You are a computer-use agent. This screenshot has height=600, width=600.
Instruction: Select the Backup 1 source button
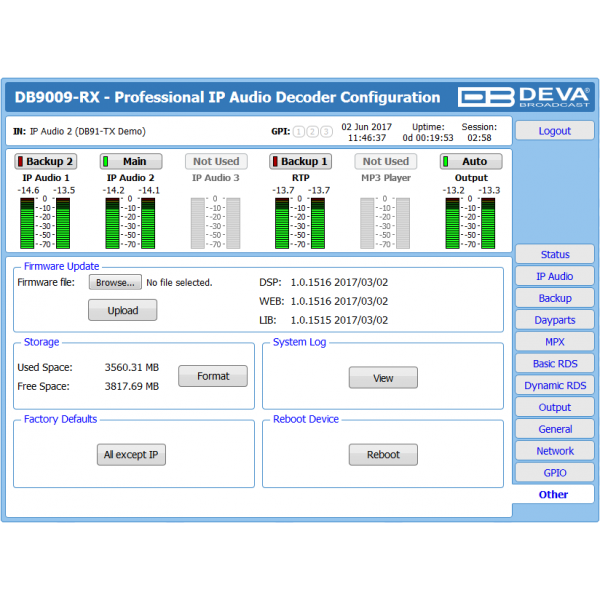click(300, 161)
